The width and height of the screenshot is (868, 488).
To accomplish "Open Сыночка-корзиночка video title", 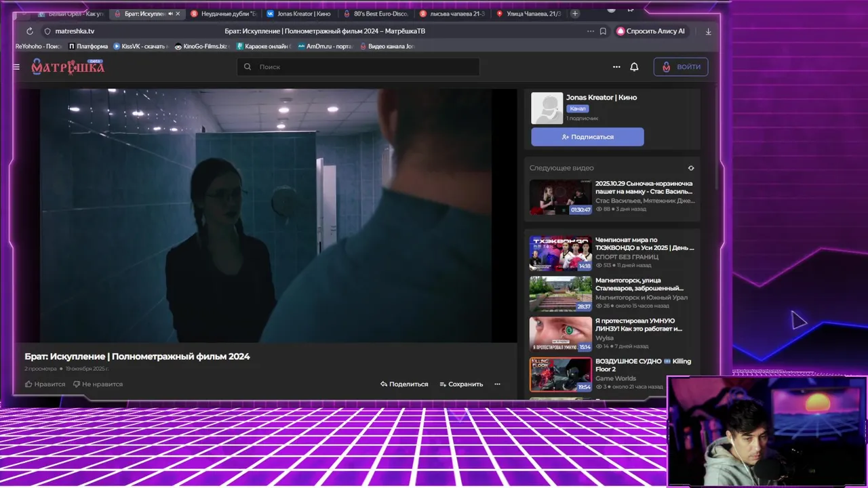I will coord(644,188).
